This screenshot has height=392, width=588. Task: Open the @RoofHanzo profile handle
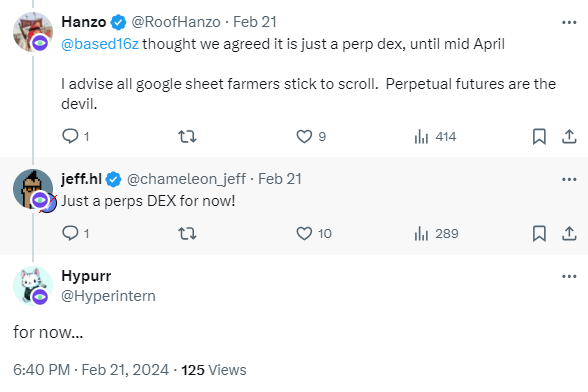tap(176, 22)
